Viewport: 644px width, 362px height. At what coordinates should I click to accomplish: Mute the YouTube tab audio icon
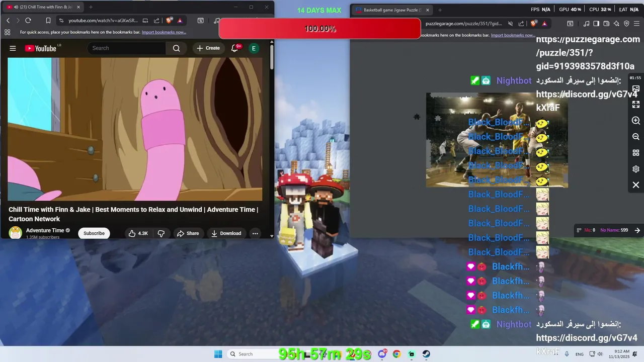click(x=16, y=7)
